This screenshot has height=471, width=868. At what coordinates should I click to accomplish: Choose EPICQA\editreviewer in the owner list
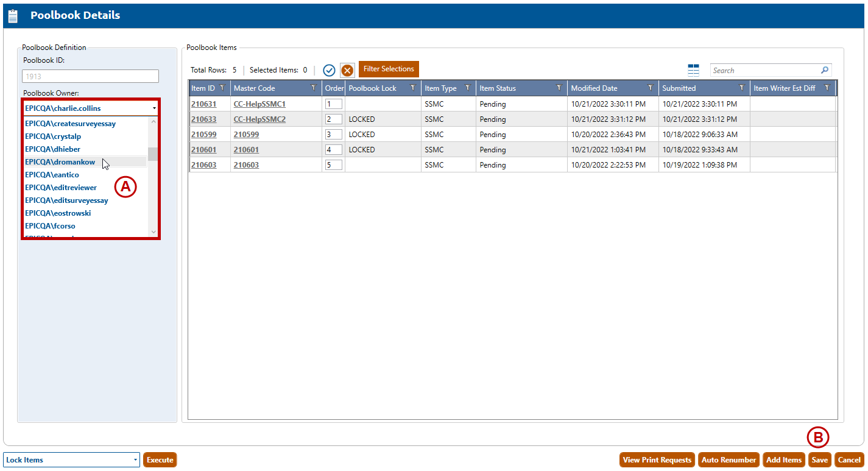click(61, 188)
